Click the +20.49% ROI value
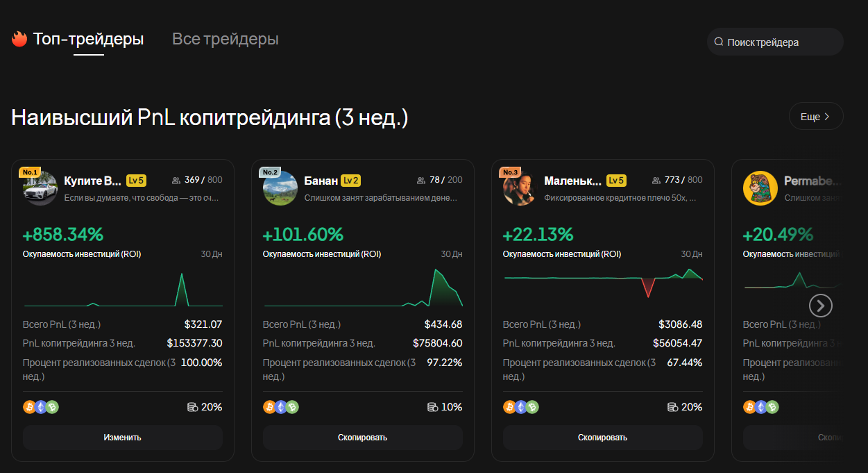This screenshot has height=473, width=868. [x=778, y=235]
